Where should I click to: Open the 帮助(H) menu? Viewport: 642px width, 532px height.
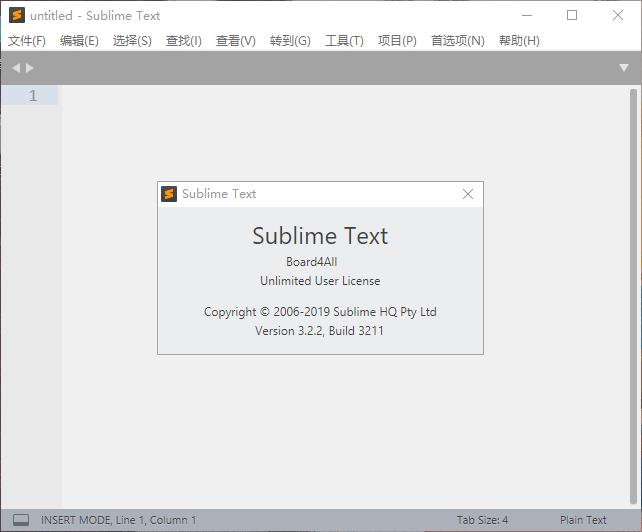tap(519, 41)
